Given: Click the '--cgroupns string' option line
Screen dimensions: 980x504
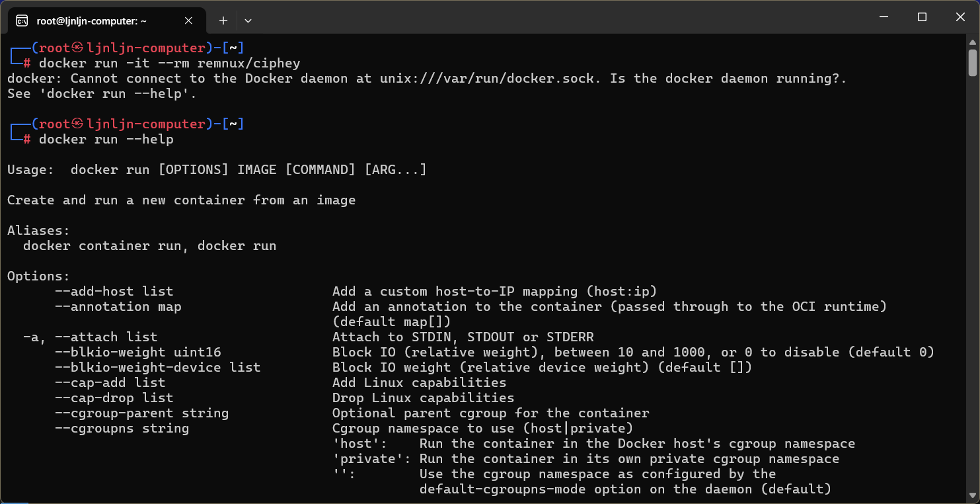Looking at the screenshot, I should (x=122, y=429).
